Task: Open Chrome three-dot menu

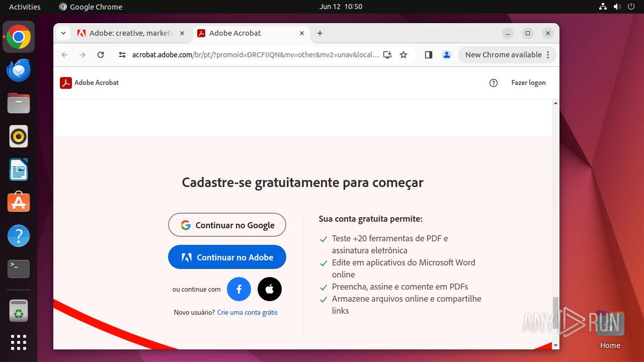Action: pos(548,55)
